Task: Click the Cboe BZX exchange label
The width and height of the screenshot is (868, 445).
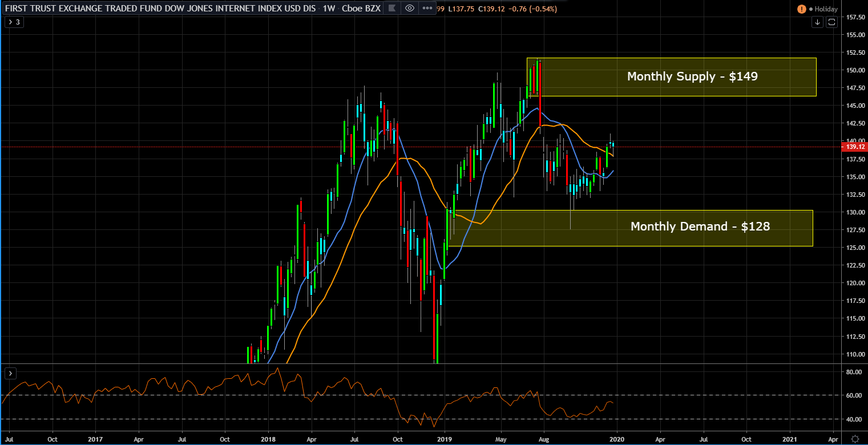Action: click(361, 9)
